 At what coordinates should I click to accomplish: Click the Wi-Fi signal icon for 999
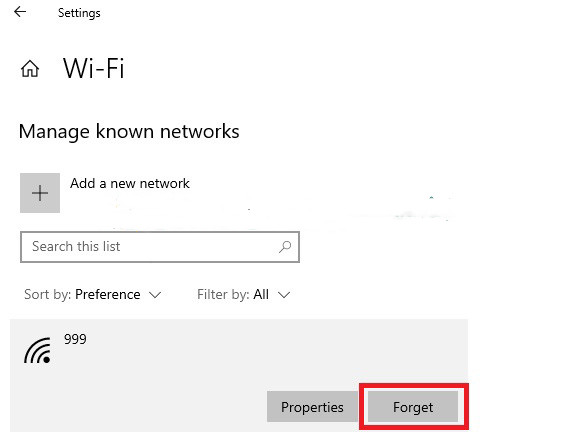coord(38,350)
